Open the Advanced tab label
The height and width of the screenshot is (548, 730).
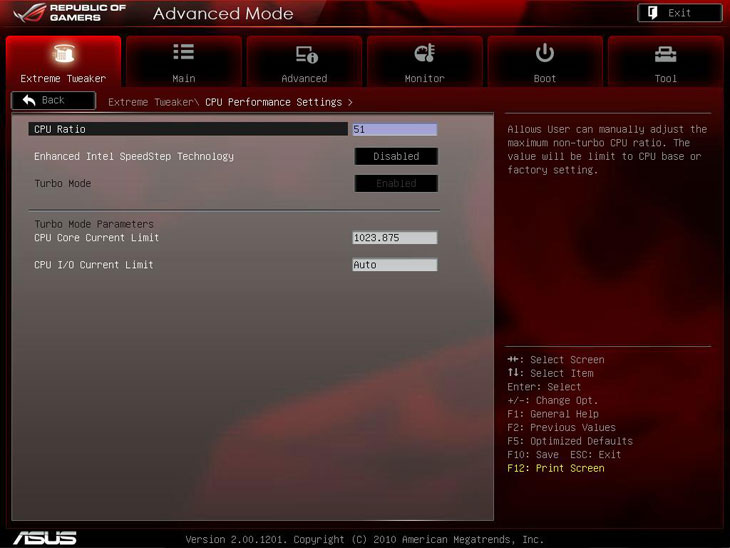pos(304,78)
